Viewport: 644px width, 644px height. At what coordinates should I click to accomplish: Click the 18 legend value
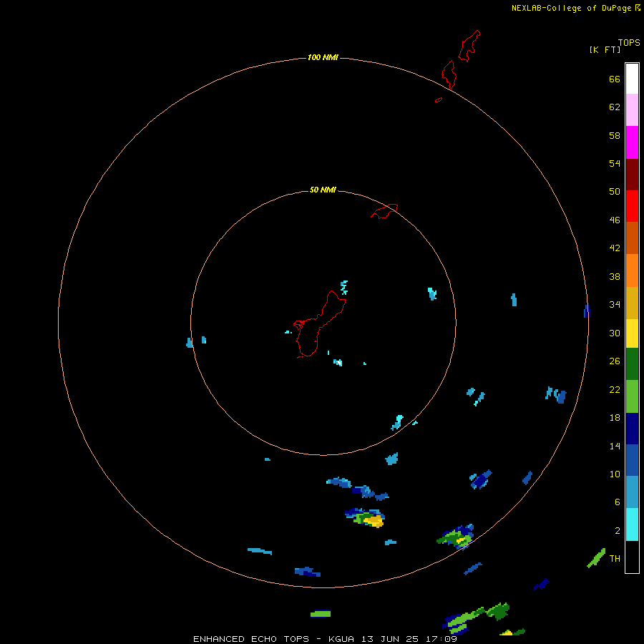click(x=615, y=418)
